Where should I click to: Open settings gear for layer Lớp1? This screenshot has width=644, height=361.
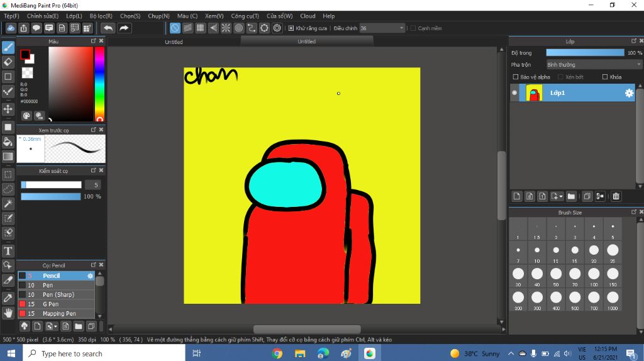point(629,93)
